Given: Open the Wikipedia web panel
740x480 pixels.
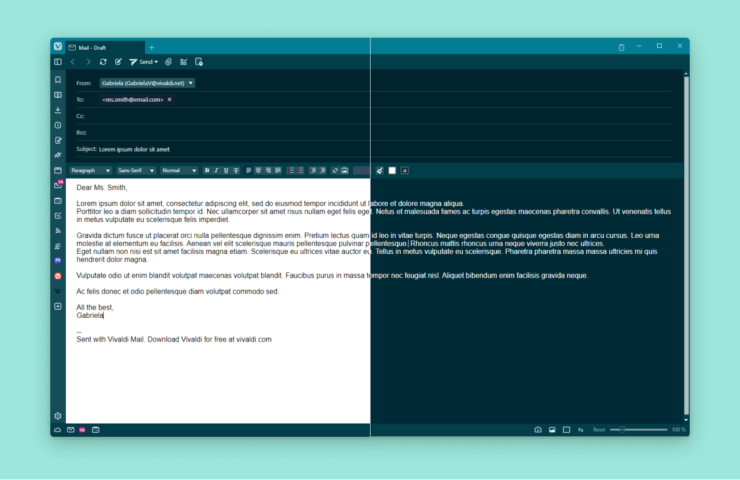Looking at the screenshot, I should [x=58, y=291].
